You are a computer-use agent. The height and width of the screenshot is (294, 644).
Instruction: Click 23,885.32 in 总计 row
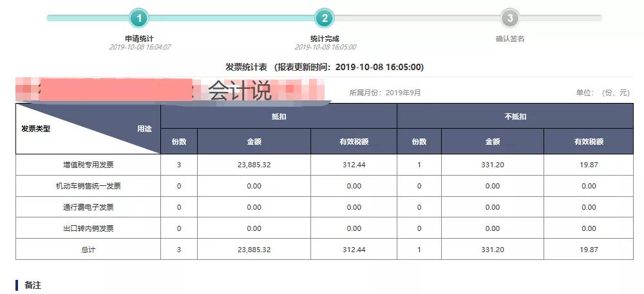tap(254, 250)
